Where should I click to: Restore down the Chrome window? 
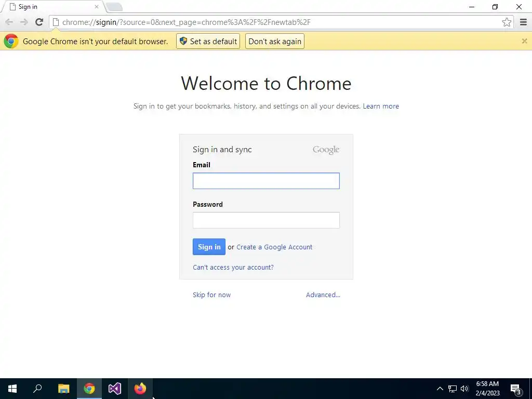tap(495, 7)
